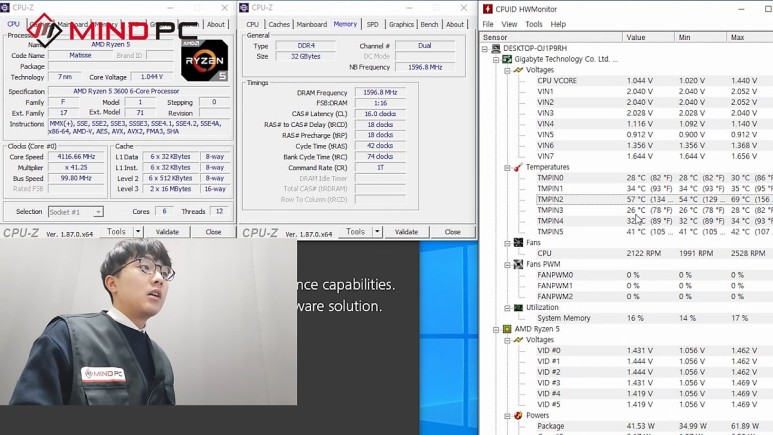Click Tools button in Memory window

click(x=355, y=231)
